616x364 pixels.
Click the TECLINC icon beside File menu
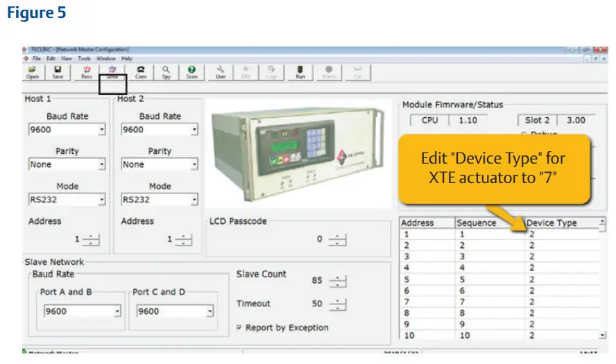tap(26, 58)
